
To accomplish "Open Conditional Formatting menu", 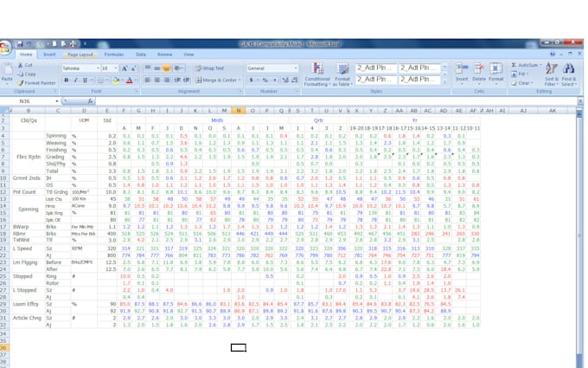I will 316,74.
